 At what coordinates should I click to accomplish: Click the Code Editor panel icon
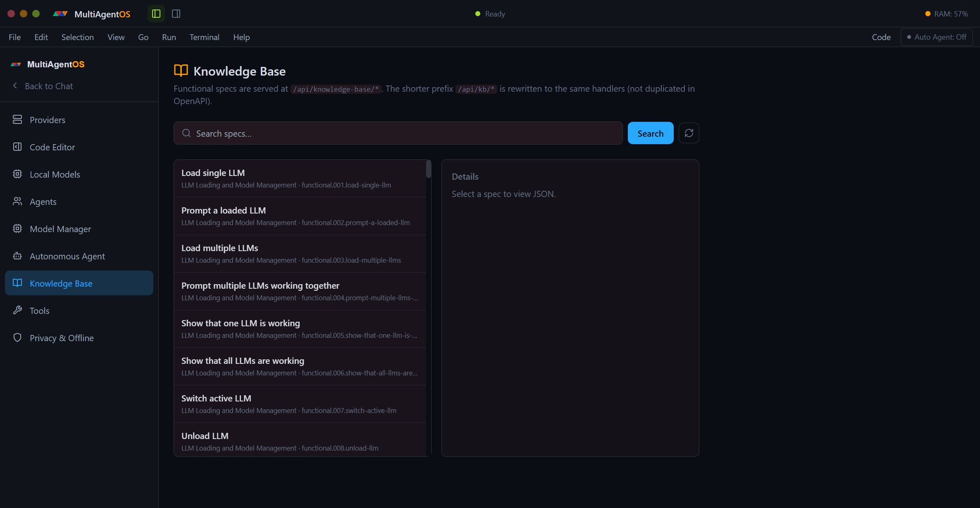17,147
